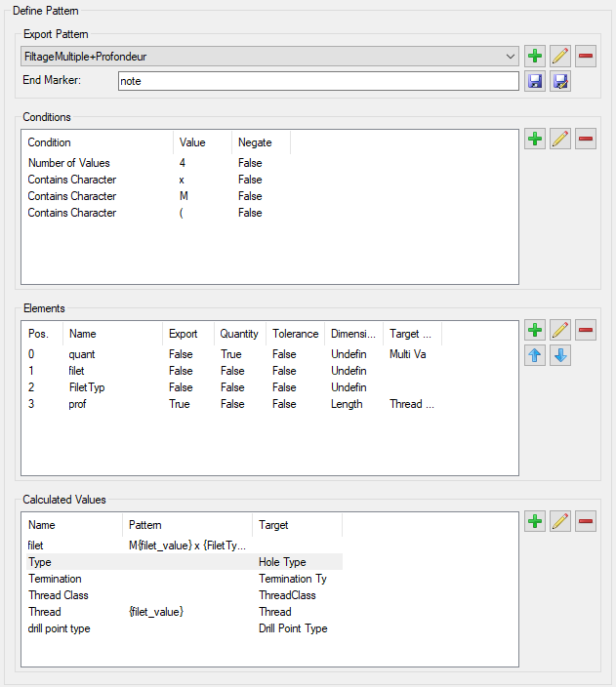This screenshot has width=616, height=687.
Task: Select the Thread Class calculated value
Action: (x=59, y=595)
